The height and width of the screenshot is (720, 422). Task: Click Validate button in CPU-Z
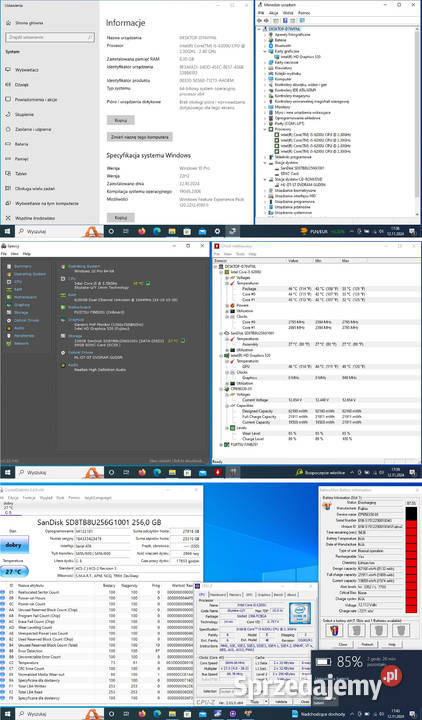(x=281, y=702)
